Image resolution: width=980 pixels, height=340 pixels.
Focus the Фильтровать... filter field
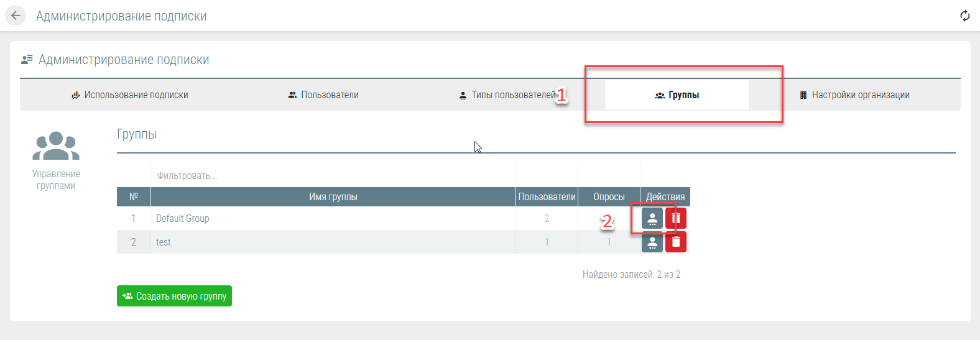click(x=333, y=176)
